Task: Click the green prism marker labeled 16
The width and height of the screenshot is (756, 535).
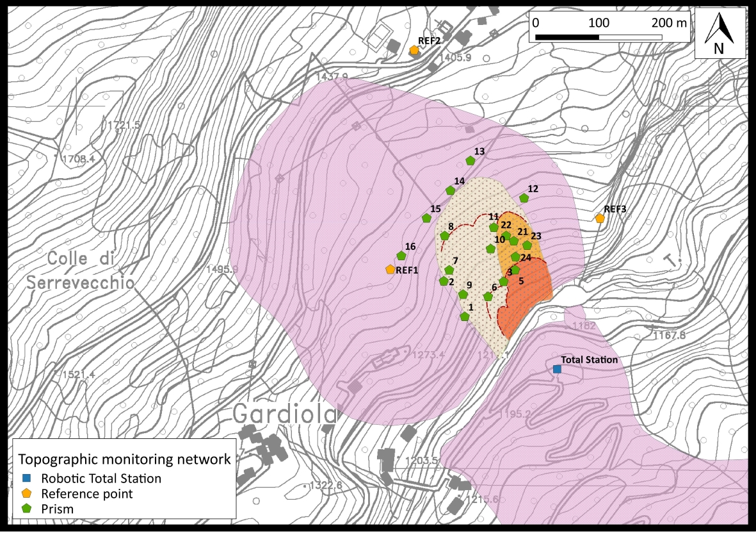Action: [x=401, y=256]
